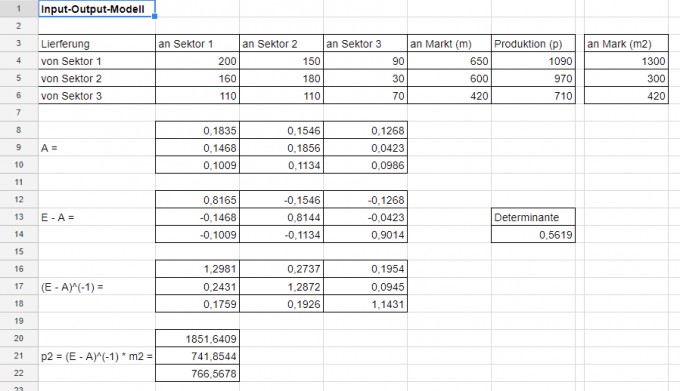Image resolution: width=680 pixels, height=391 pixels.
Task: Select the E-A value -0,0423
Action: point(366,217)
